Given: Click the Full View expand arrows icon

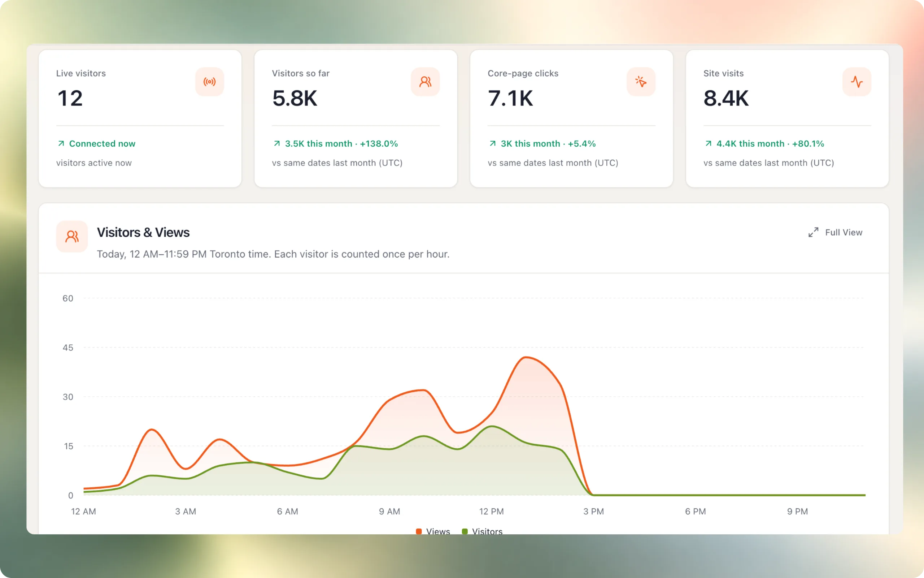Looking at the screenshot, I should (813, 232).
